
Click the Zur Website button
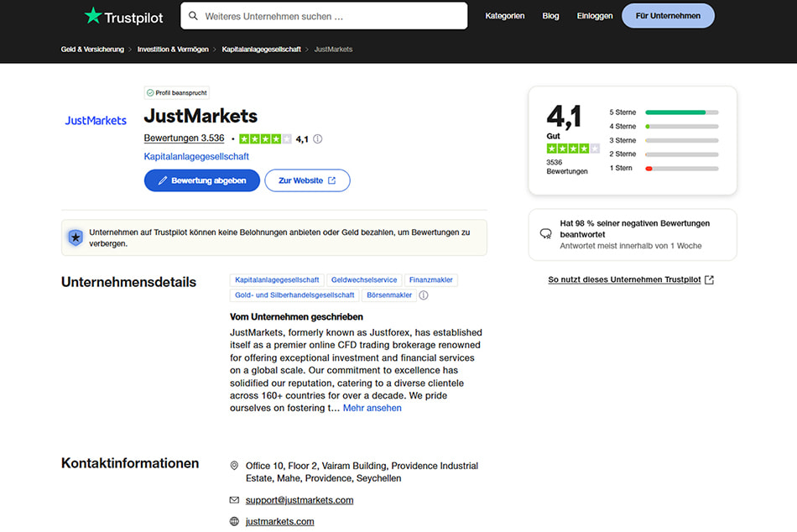pos(307,180)
